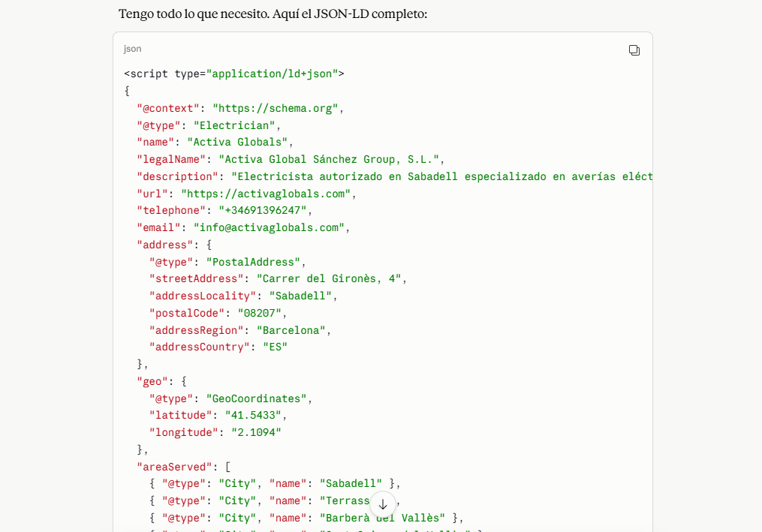
Task: Click the telephone "+34691396247"
Action: coord(263,210)
